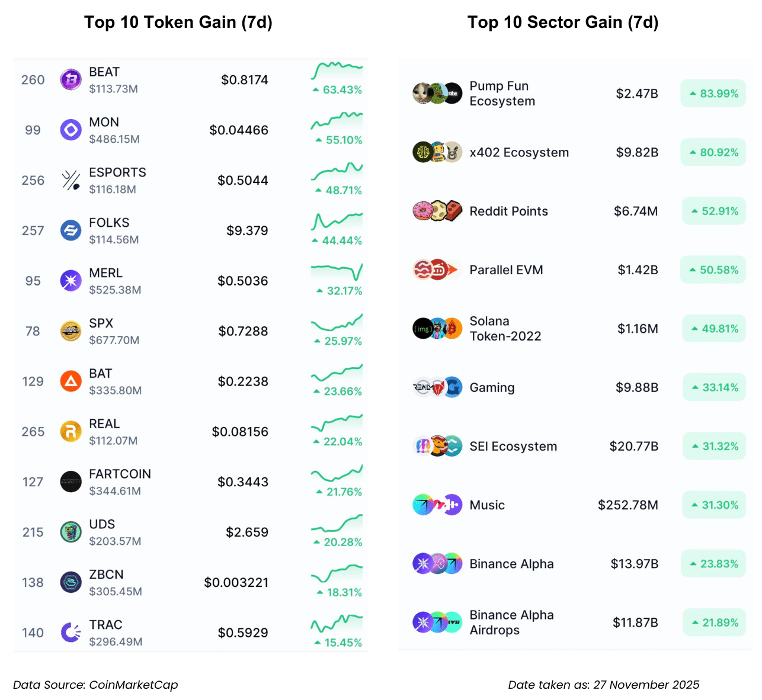This screenshot has width=762, height=700.
Task: Click the Parallel EVM 50.58% badge
Action: point(713,270)
